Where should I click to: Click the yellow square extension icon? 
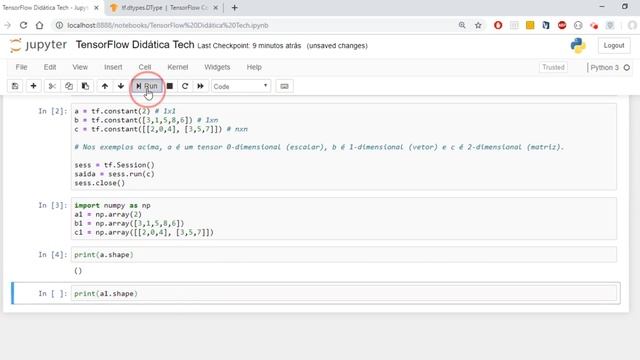click(x=530, y=25)
